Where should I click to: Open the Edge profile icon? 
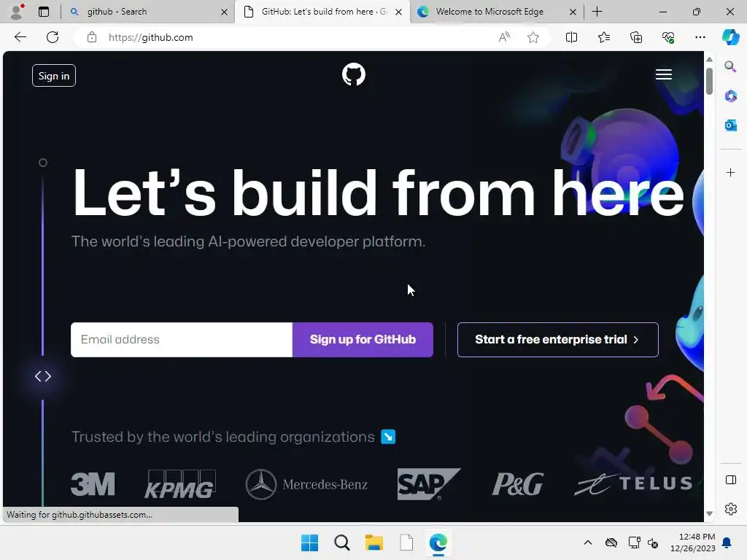18,12
